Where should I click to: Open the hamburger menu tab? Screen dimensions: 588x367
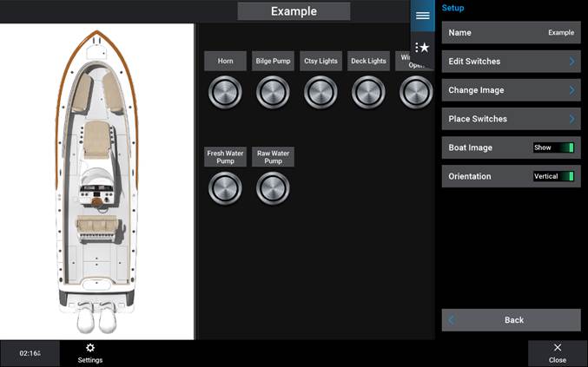click(422, 16)
